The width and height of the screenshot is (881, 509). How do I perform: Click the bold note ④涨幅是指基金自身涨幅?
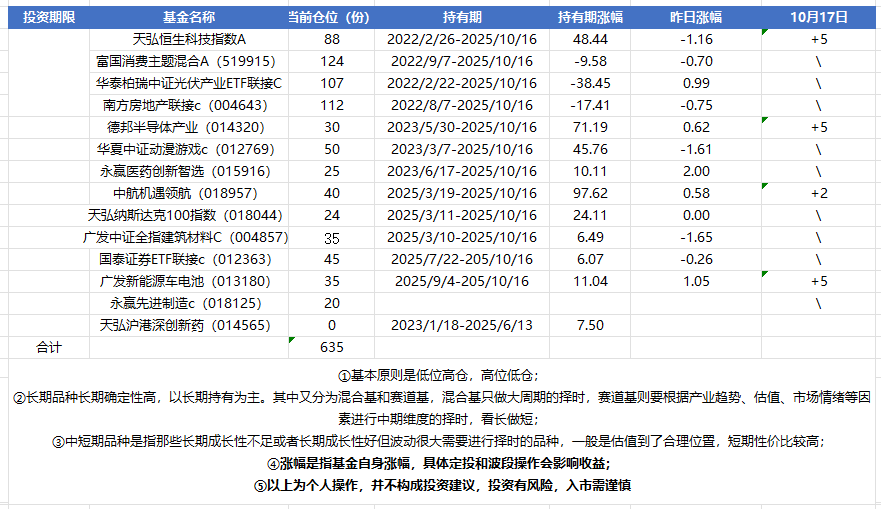coord(438,463)
